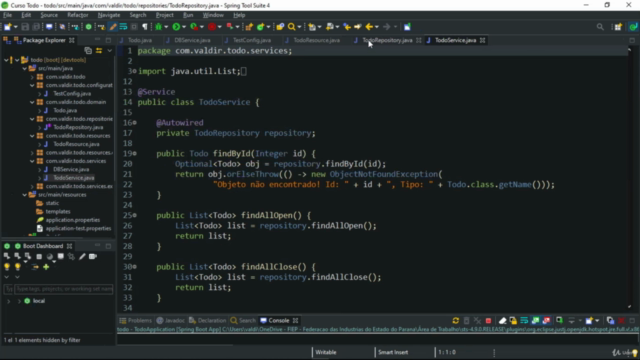
Task: Focus Boot Dashboard tag filter input field
Action: [64, 289]
